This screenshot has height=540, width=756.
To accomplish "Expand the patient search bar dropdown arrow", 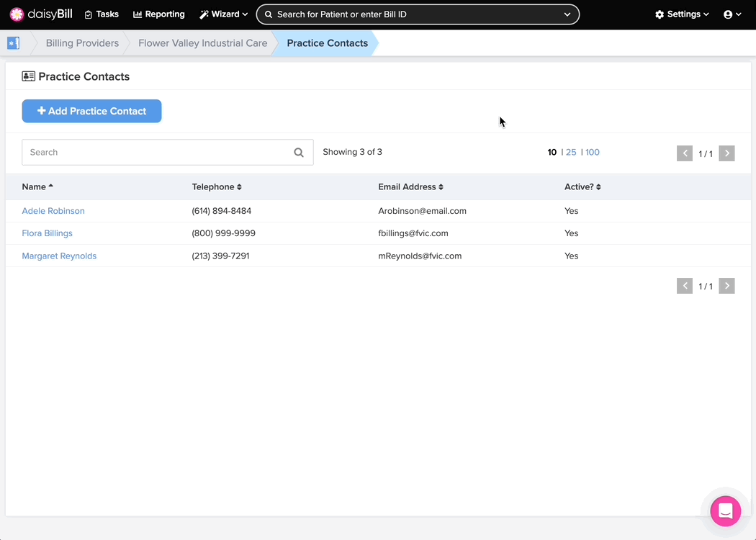I will [x=567, y=14].
